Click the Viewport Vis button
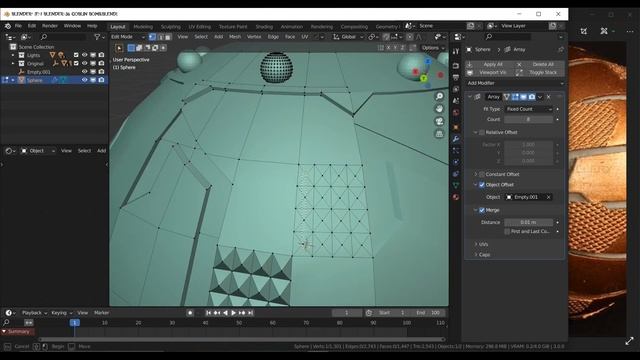Image resolution: width=640 pixels, height=360 pixels. (x=489, y=73)
